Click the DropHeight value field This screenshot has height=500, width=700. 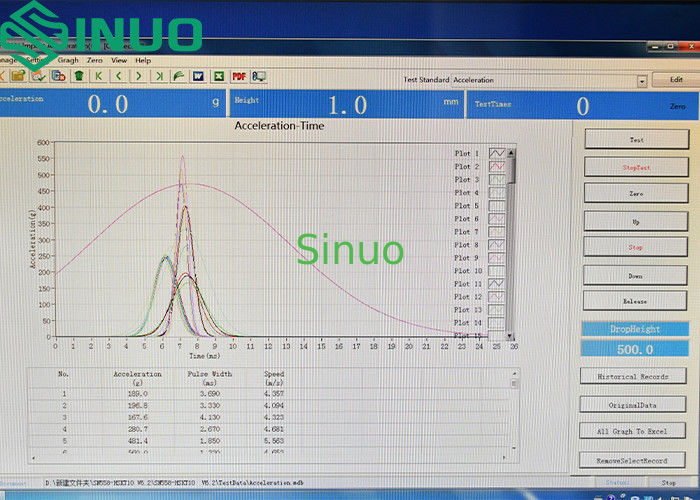click(x=636, y=349)
